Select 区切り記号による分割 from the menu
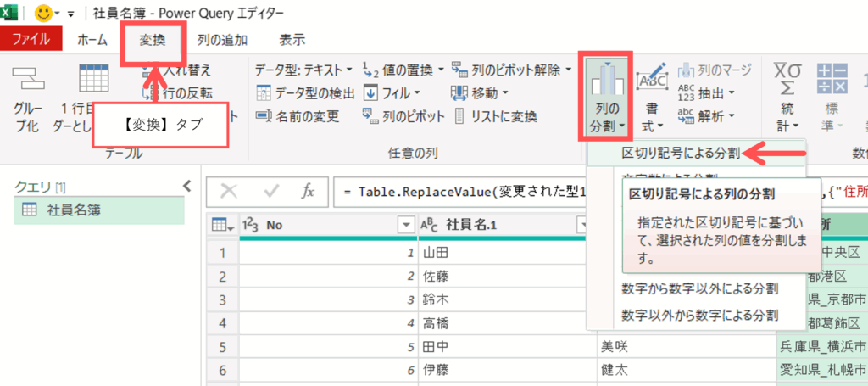The width and height of the screenshot is (868, 386). coord(681,154)
